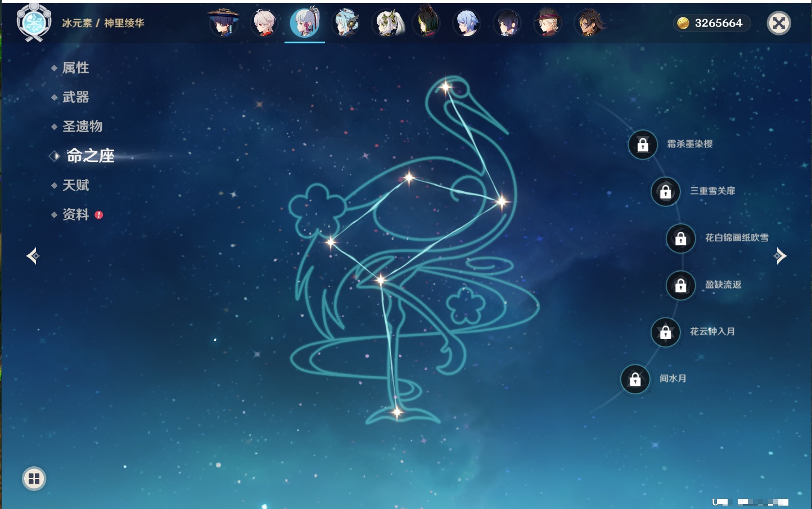This screenshot has width=812, height=509.
Task: Select Ayato's light blue-haired portrait
Action: (467, 23)
